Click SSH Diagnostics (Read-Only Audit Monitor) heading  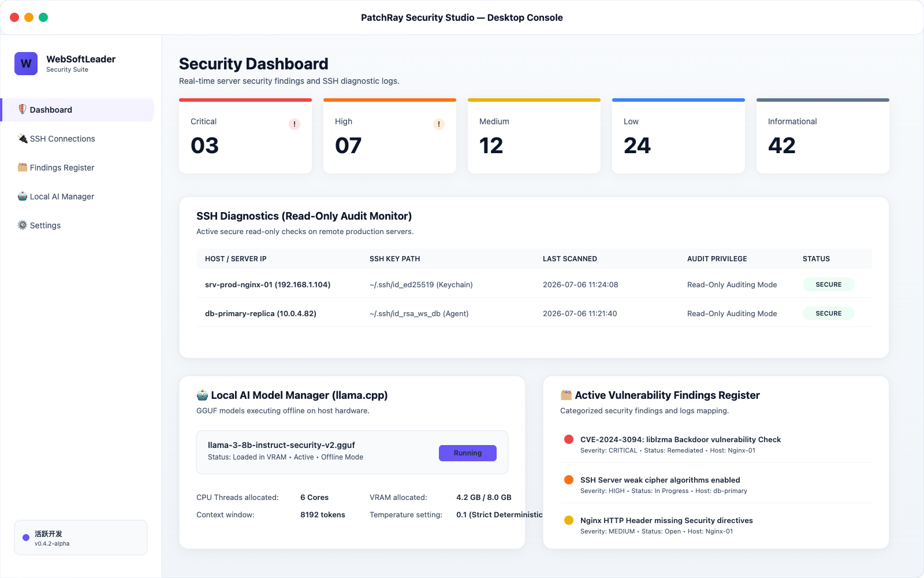tap(304, 216)
